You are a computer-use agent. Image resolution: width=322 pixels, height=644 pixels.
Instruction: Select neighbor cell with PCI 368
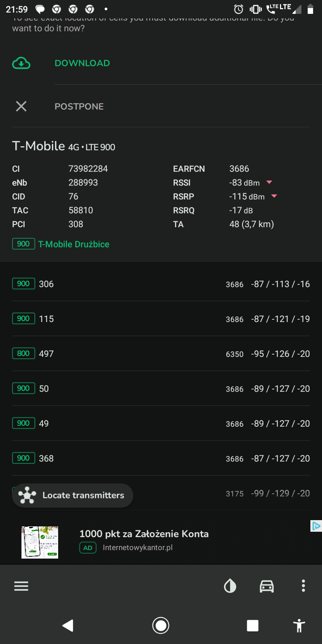161,458
